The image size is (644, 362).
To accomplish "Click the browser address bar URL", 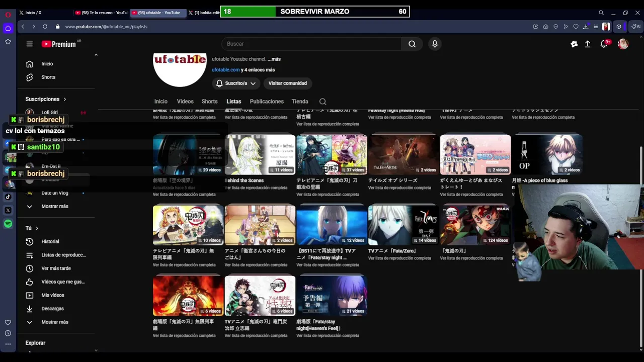I will point(106,26).
